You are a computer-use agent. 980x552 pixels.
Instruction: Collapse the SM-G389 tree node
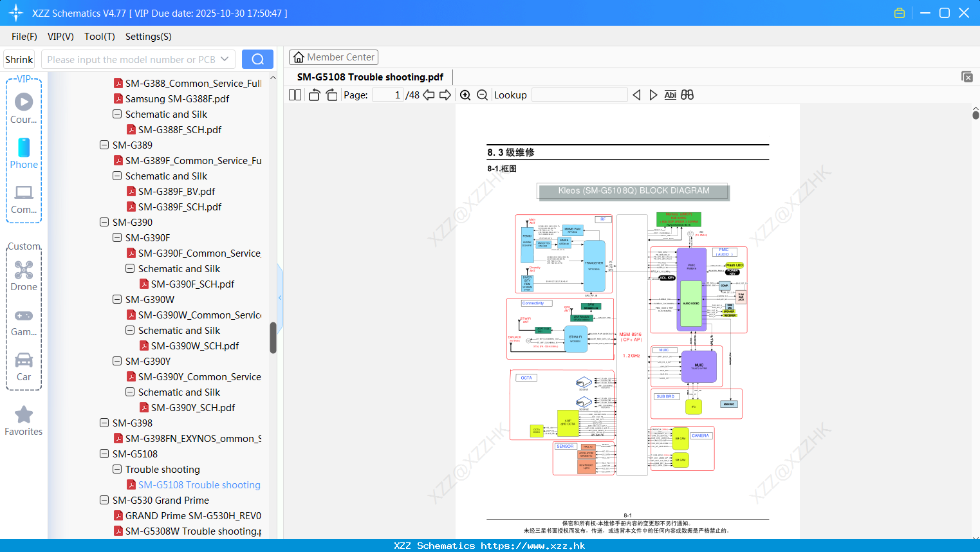[104, 145]
